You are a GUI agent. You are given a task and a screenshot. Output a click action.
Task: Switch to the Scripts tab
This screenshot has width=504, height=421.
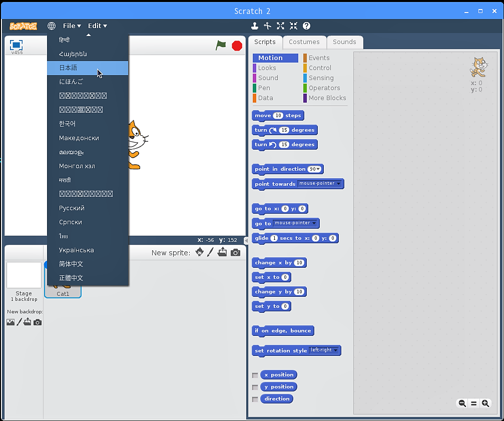point(265,42)
